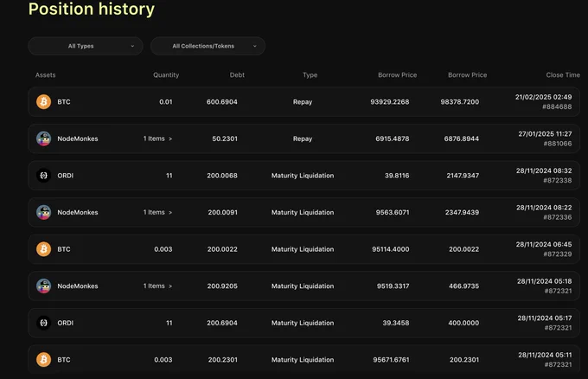Click the NodeMonkes avatar in the 200.0091 row
The image size is (588, 379).
click(43, 212)
